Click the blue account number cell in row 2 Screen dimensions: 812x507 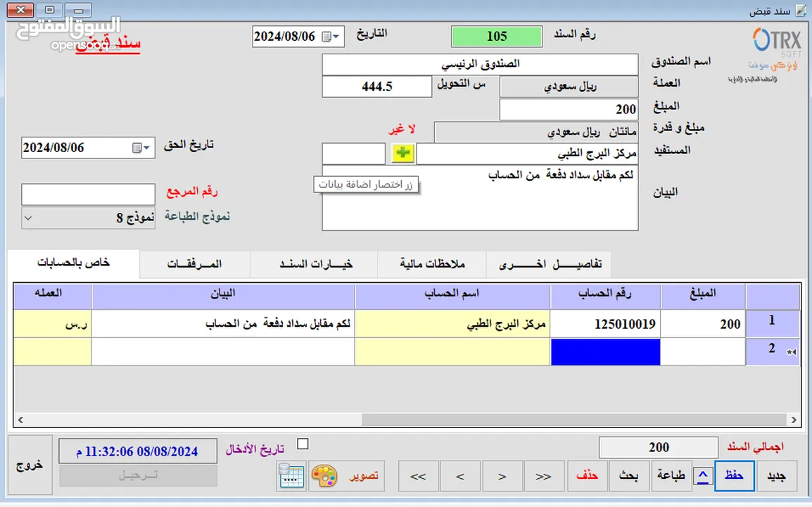pyautogui.click(x=605, y=352)
